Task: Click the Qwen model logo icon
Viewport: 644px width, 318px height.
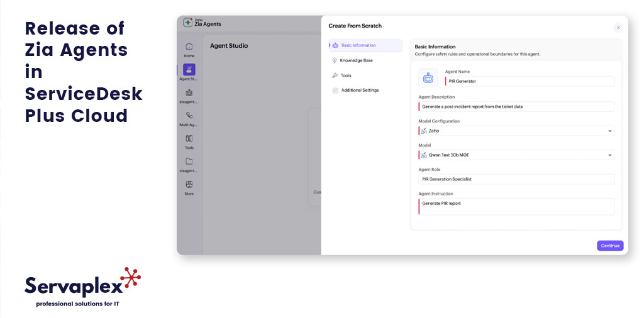Action: (x=424, y=155)
